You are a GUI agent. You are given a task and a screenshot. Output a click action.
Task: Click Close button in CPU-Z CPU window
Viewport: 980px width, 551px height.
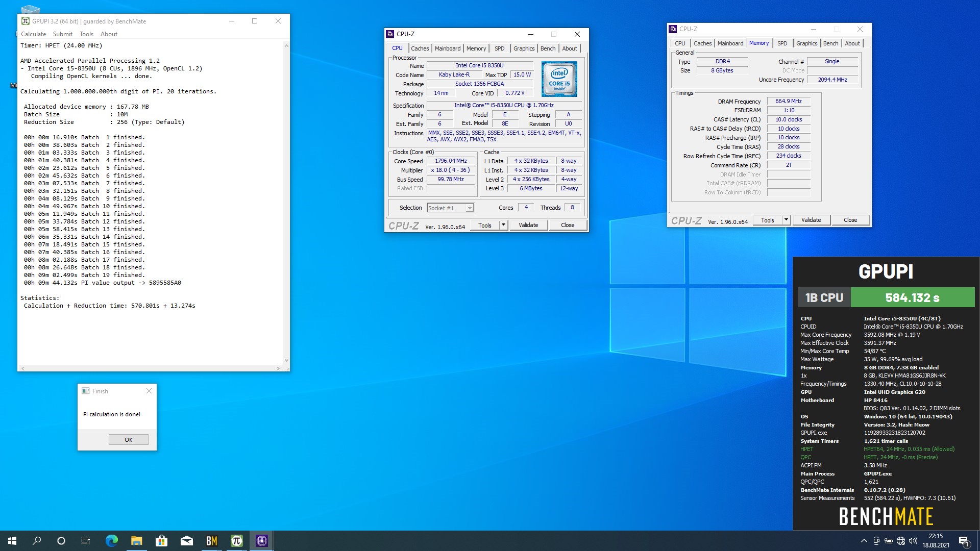pos(568,225)
